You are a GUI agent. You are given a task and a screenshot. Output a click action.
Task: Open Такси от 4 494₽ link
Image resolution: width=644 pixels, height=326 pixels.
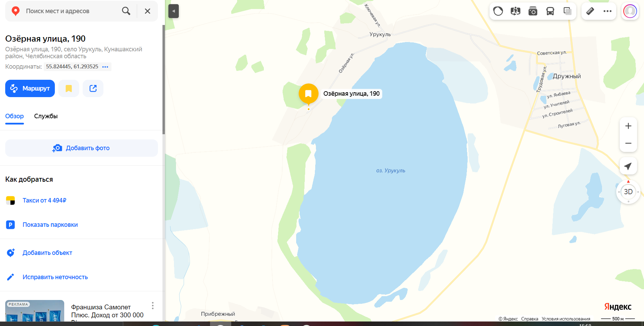[x=44, y=200]
